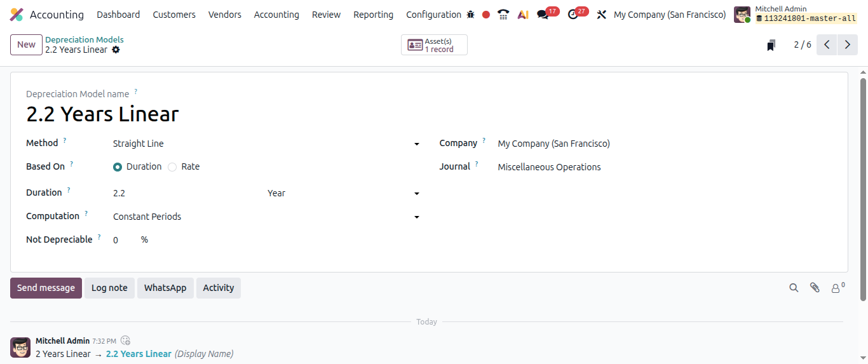Click the bookmark icon in control panel
868x364 pixels.
click(771, 45)
